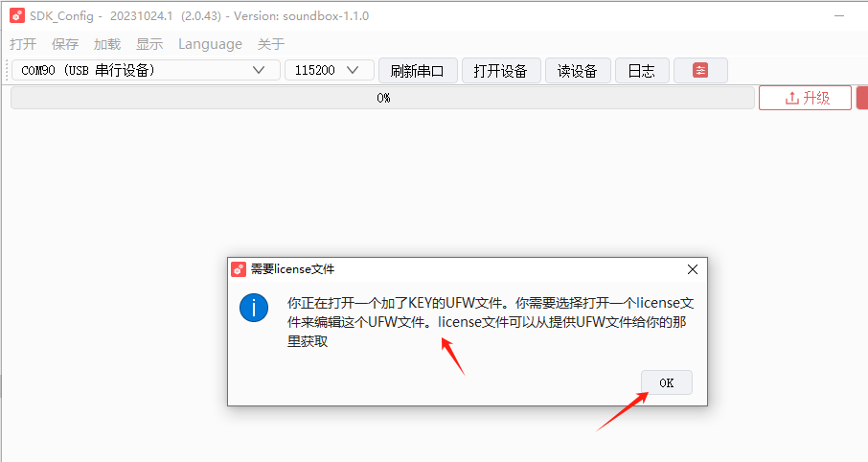Click the upload icon on 升级 button
This screenshot has width=868, height=462.
(x=791, y=98)
